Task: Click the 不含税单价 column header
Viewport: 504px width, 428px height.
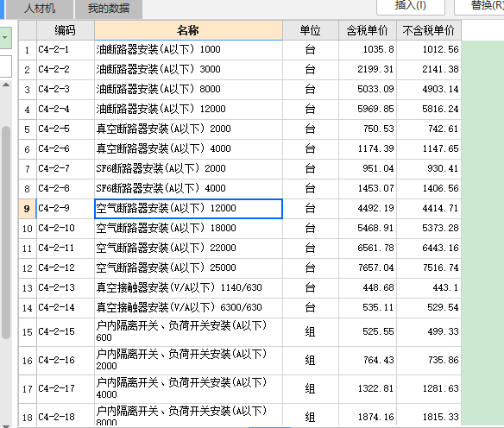Action: click(x=429, y=30)
